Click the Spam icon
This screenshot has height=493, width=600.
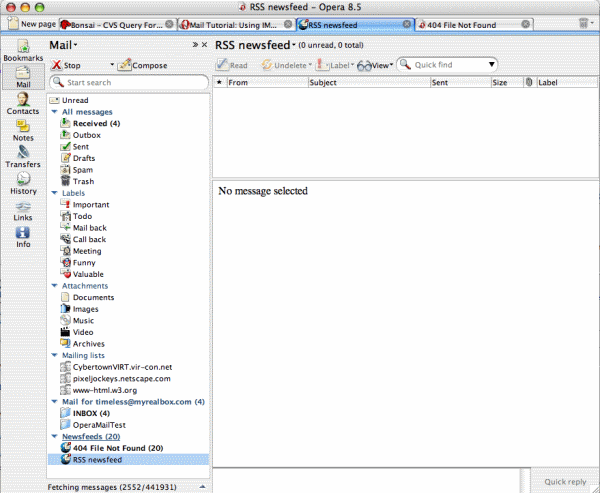pos(65,170)
